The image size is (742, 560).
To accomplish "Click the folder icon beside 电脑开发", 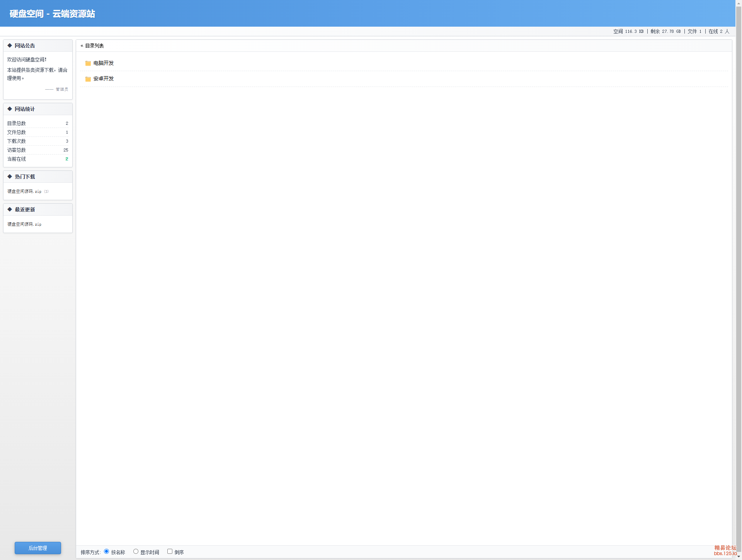I will [x=88, y=63].
